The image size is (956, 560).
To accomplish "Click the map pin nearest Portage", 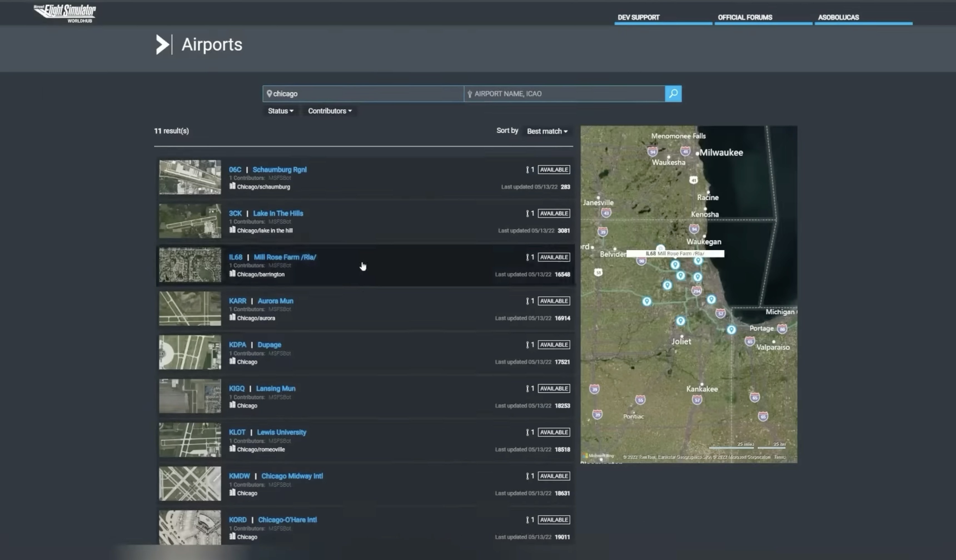I will point(731,329).
